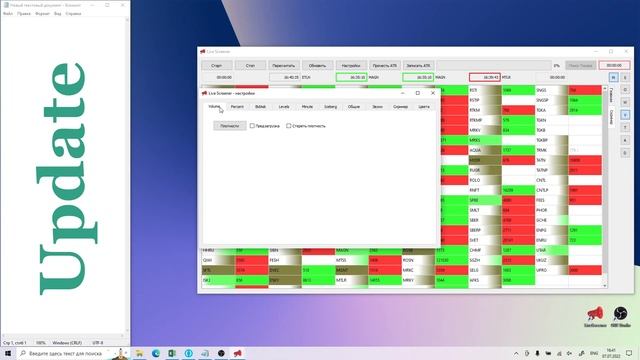The width and height of the screenshot is (640, 360).
Task: Select the CHMF ticker cell
Action: (485, 250)
